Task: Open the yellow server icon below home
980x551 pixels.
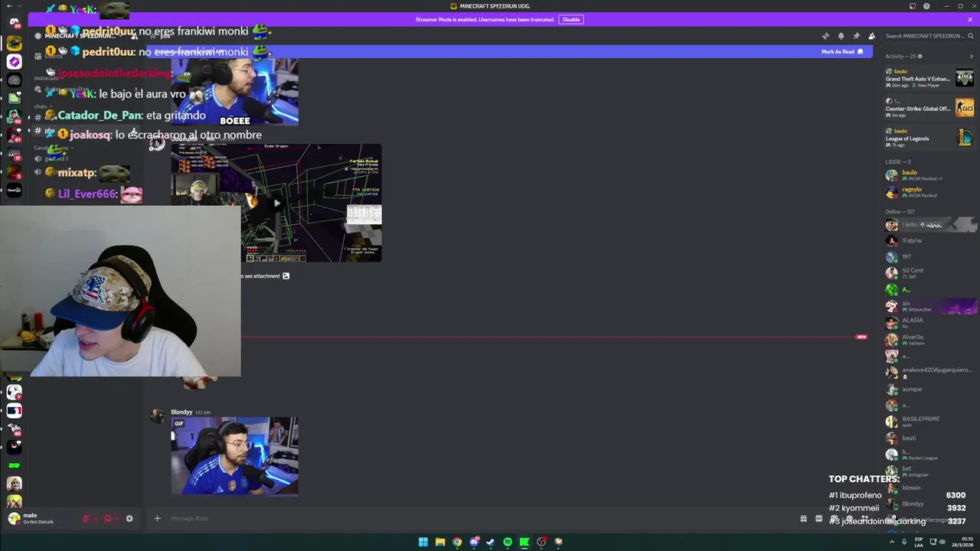Action: [x=14, y=43]
